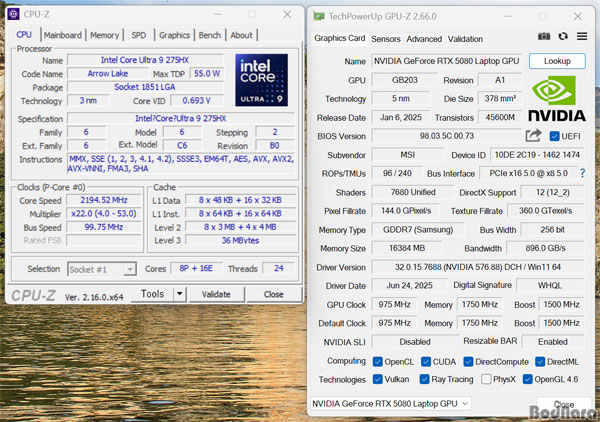Click the Package value Socket 1851 LGA
600x422 pixels.
click(145, 87)
